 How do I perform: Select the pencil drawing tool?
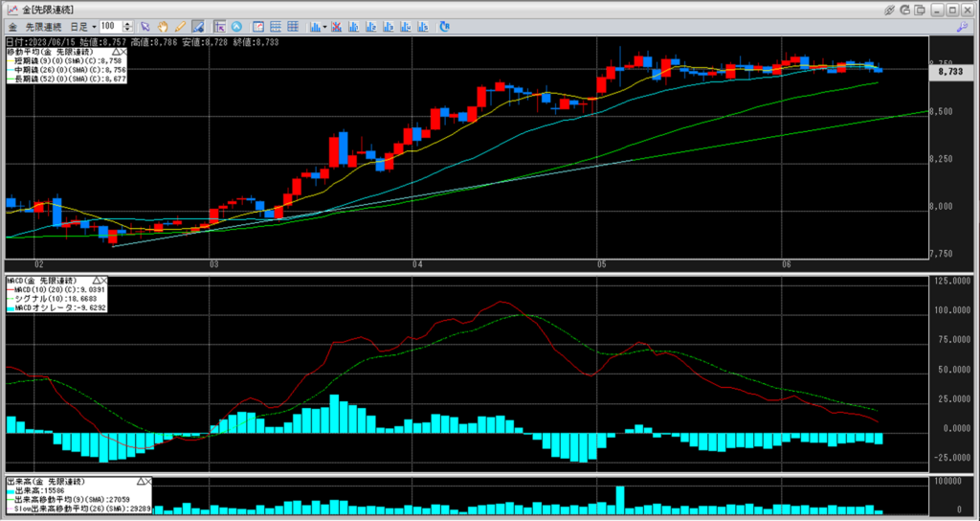pyautogui.click(x=180, y=26)
